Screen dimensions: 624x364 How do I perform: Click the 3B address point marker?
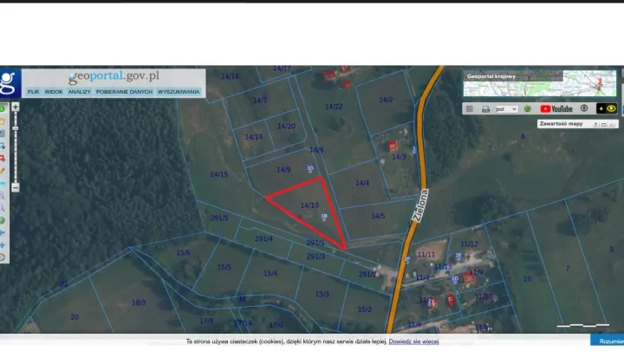pyautogui.click(x=324, y=217)
